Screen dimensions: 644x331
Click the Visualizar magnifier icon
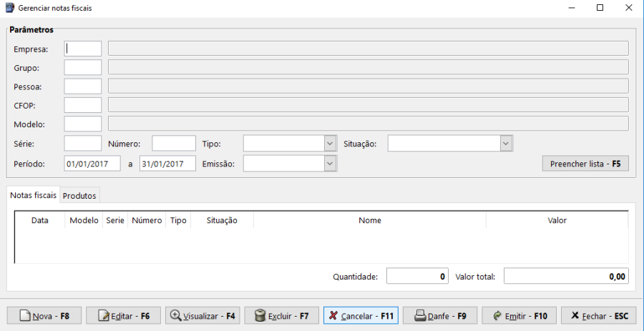tap(175, 315)
